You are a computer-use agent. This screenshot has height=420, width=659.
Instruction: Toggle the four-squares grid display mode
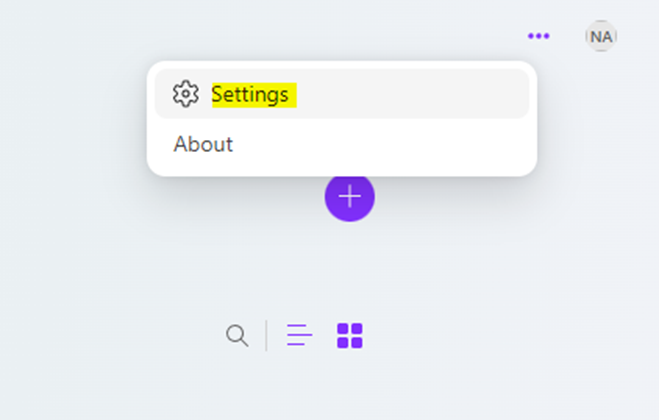pos(350,335)
